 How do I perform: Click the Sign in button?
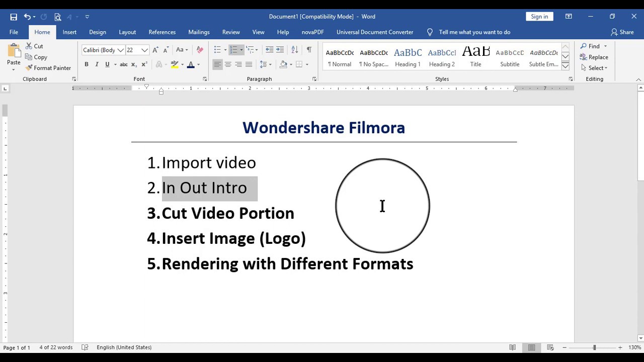[539, 17]
